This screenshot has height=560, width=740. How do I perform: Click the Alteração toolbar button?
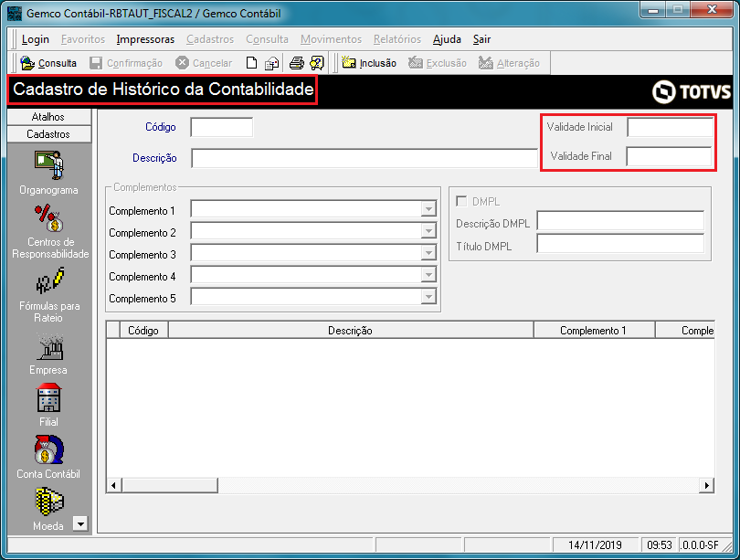point(509,63)
